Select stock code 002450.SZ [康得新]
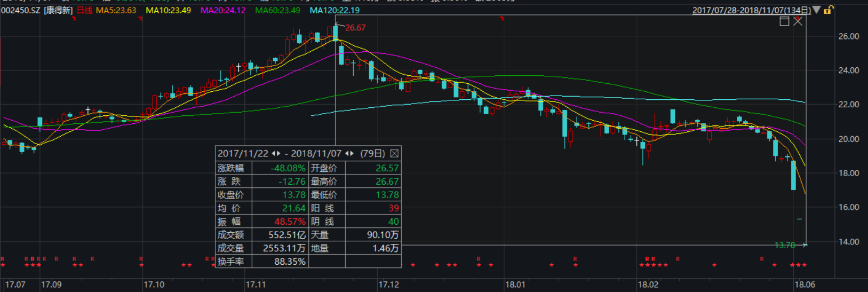The height and width of the screenshot is (292, 868). [x=37, y=10]
